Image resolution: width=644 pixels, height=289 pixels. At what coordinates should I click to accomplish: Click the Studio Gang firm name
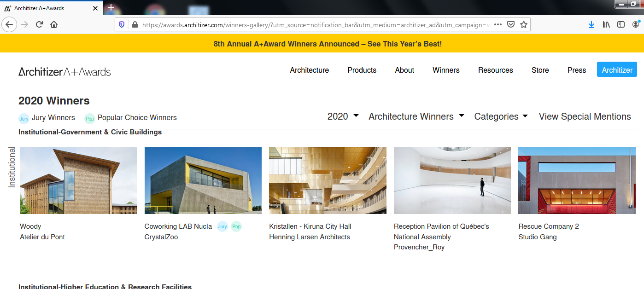(x=538, y=237)
